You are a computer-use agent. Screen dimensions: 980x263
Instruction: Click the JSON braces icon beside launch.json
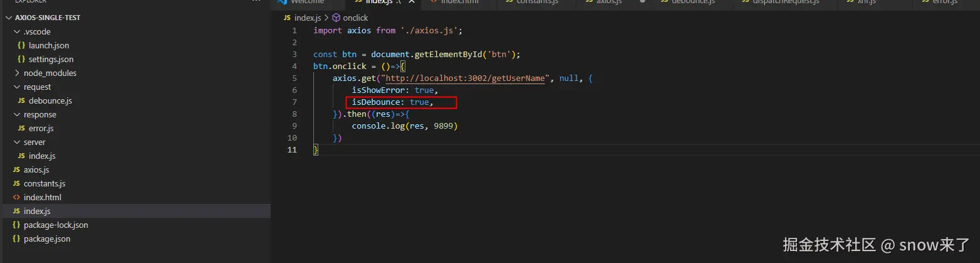point(21,46)
